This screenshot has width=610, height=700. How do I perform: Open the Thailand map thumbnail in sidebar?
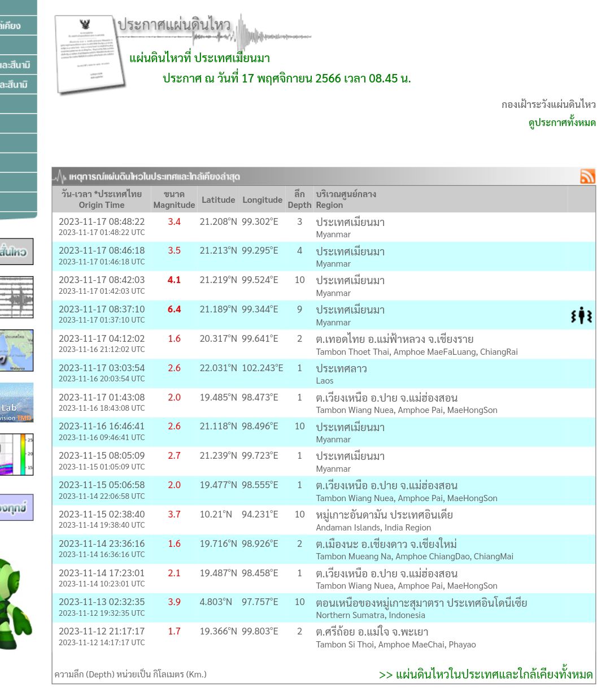16,350
